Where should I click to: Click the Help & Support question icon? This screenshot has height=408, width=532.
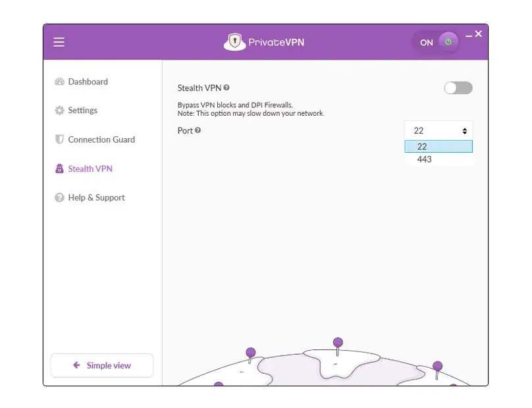59,197
